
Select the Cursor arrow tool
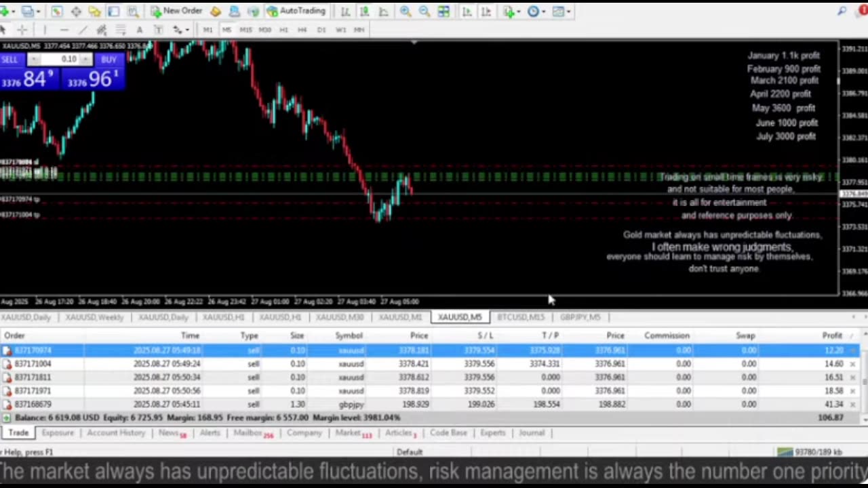coord(3,30)
